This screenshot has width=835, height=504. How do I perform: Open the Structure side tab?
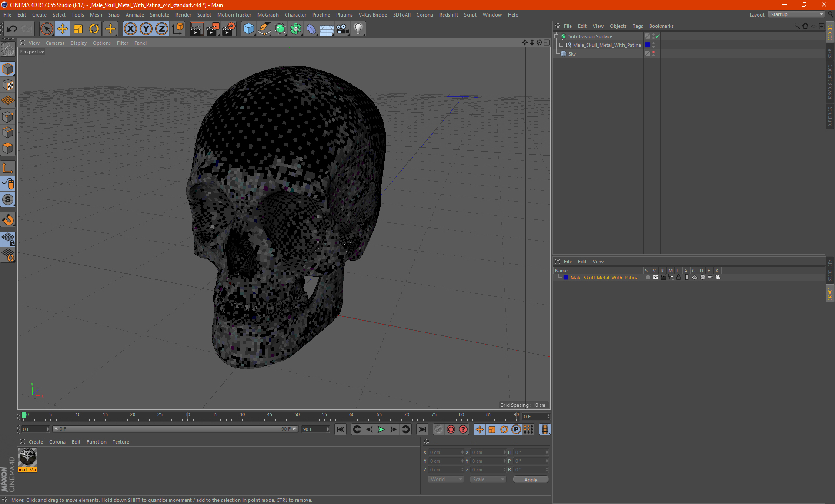[830, 116]
